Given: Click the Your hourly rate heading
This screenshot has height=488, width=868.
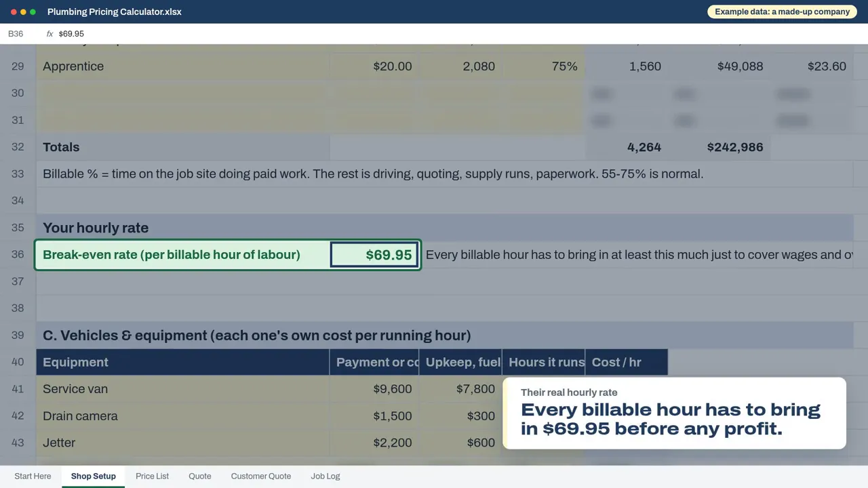Looking at the screenshot, I should 96,228.
